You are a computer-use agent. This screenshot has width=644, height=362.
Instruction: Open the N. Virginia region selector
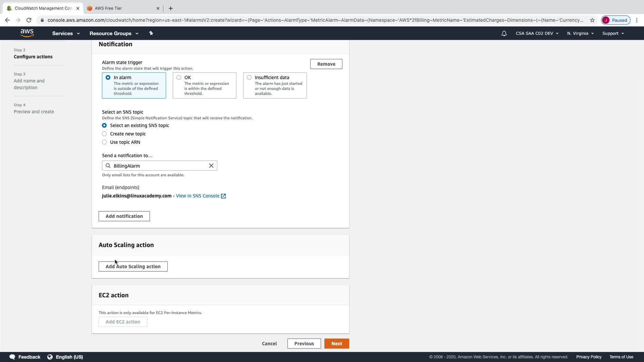(580, 33)
